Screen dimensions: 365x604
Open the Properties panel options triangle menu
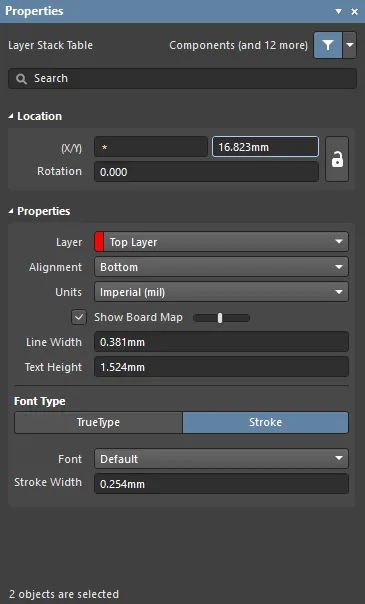point(338,12)
